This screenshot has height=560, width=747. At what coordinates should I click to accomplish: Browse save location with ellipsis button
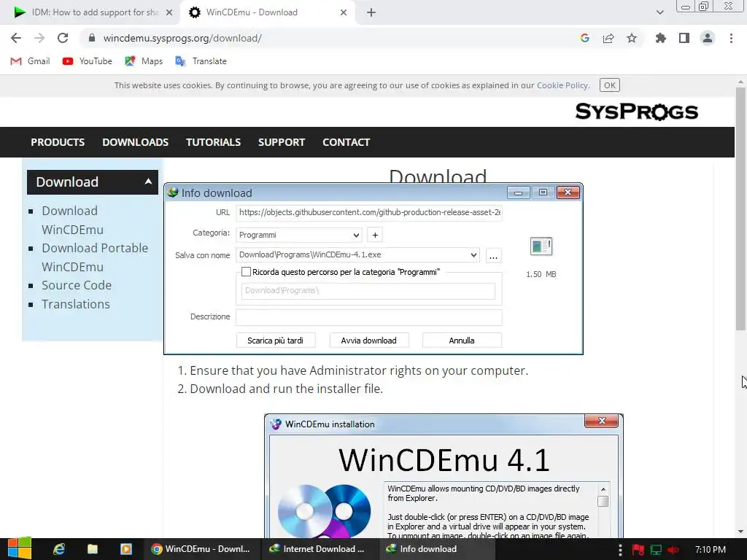coord(494,256)
